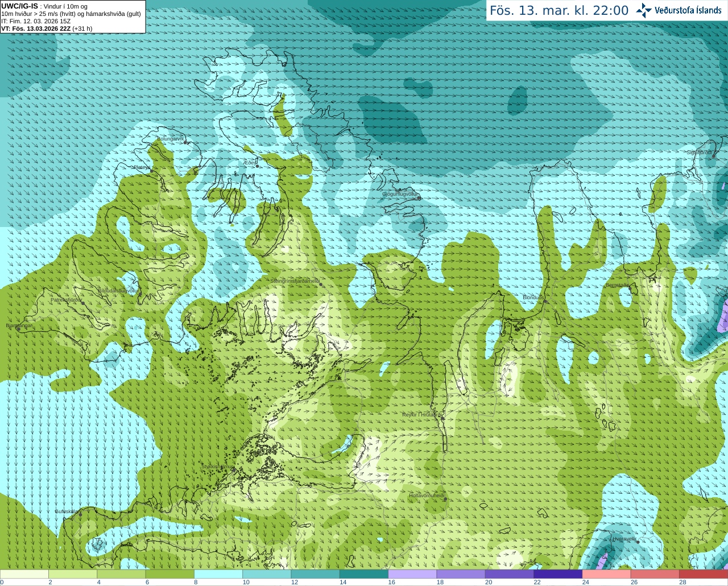
Task: Click the Bjargtangar station marker
Action: (18, 329)
